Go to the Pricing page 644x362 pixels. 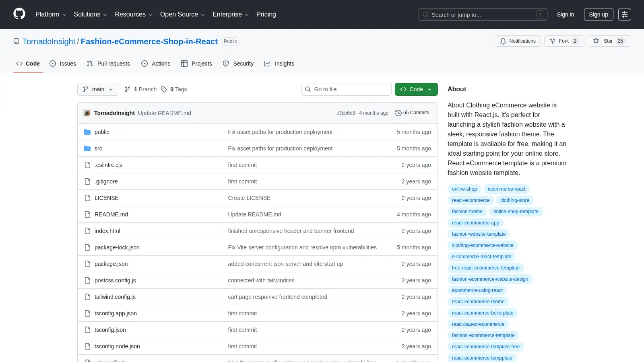point(266,14)
